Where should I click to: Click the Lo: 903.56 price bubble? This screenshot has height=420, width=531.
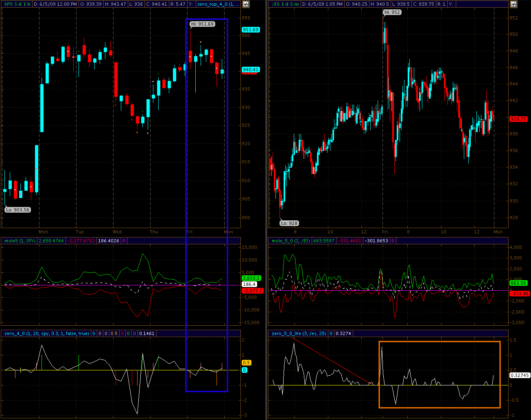[17, 210]
